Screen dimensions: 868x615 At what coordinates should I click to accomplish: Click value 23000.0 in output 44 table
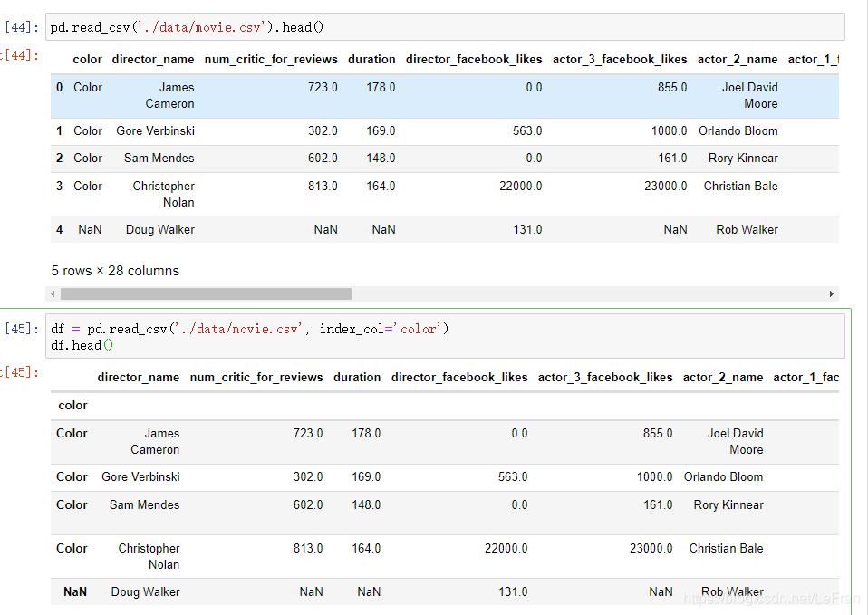pos(666,186)
